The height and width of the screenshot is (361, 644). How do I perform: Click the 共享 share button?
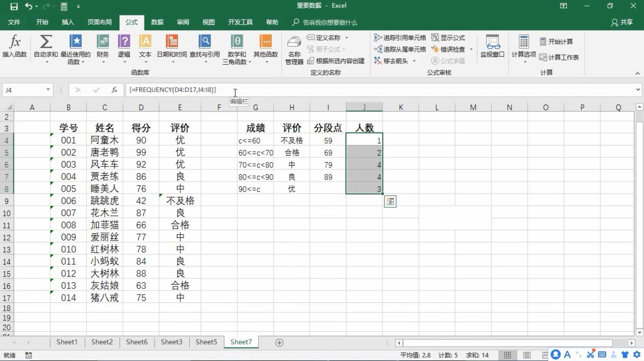[622, 22]
